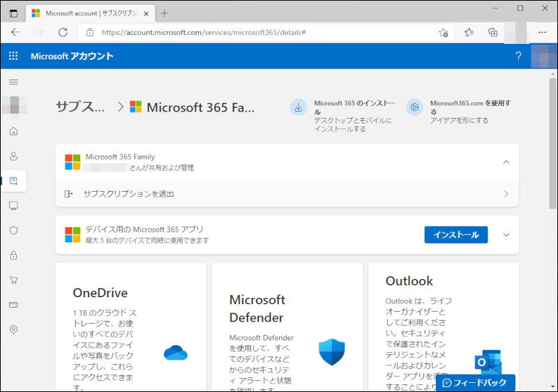
Task: Click the Microsoft365.com circular icon
Action: tap(414, 107)
